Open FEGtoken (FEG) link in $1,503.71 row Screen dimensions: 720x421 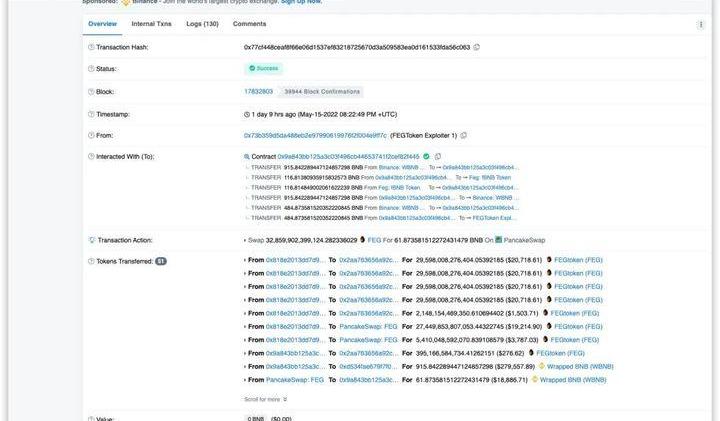[575, 313]
